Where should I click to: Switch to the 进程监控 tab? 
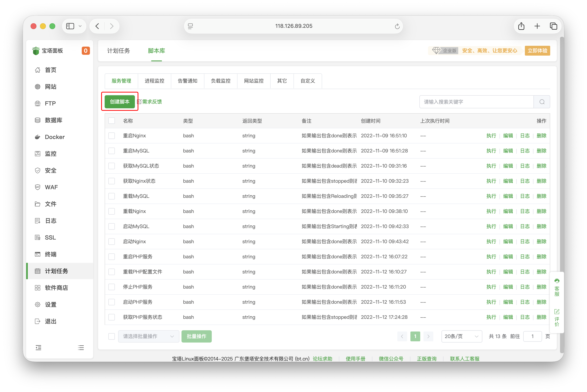point(154,81)
